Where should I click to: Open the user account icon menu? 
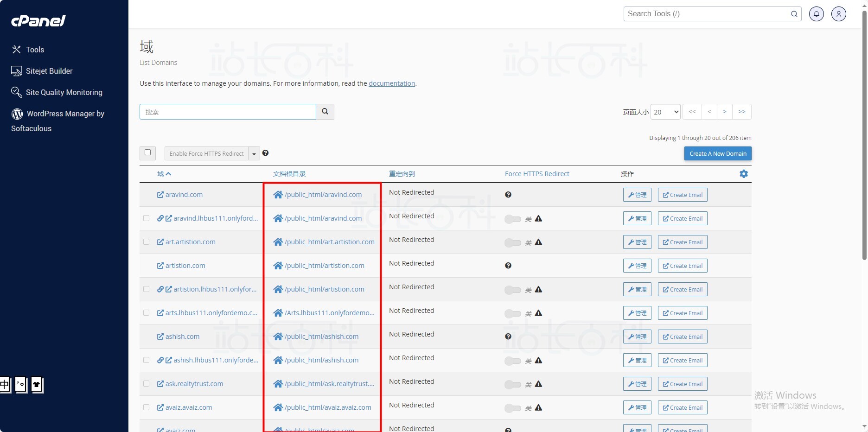838,14
